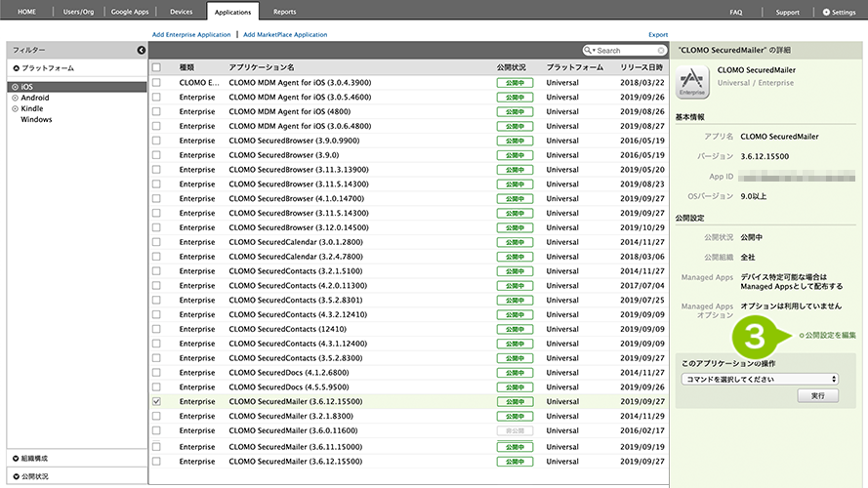Open the Devices tab

(x=181, y=12)
